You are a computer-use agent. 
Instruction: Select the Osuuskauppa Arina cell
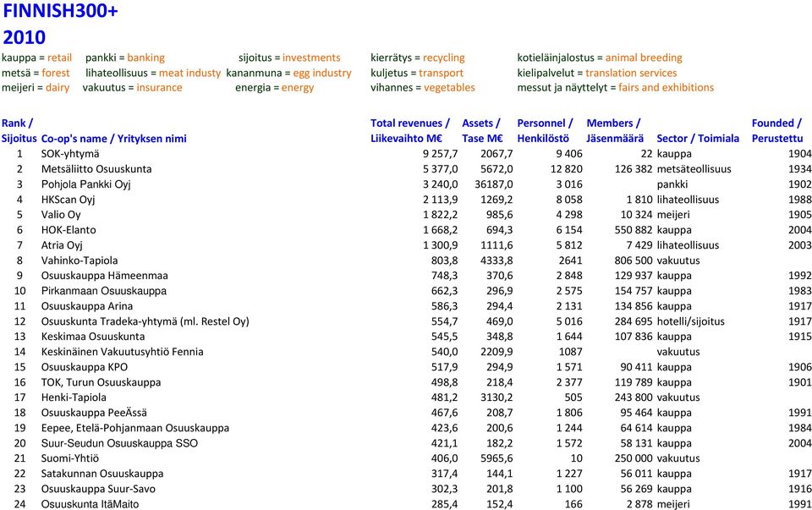[x=87, y=306]
